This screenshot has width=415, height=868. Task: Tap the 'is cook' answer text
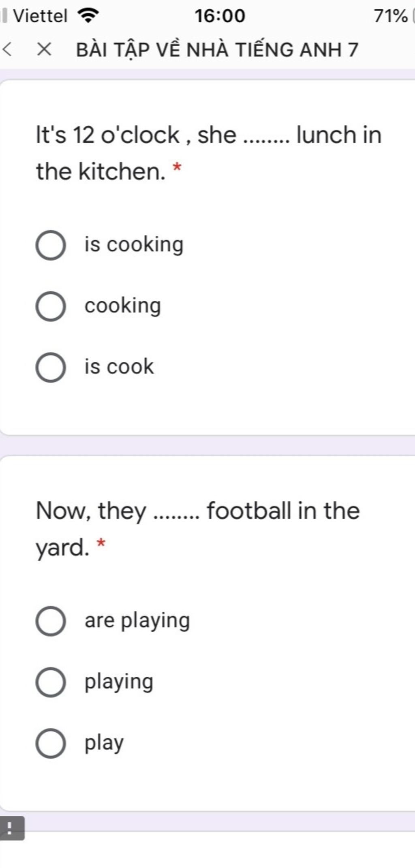(x=119, y=367)
